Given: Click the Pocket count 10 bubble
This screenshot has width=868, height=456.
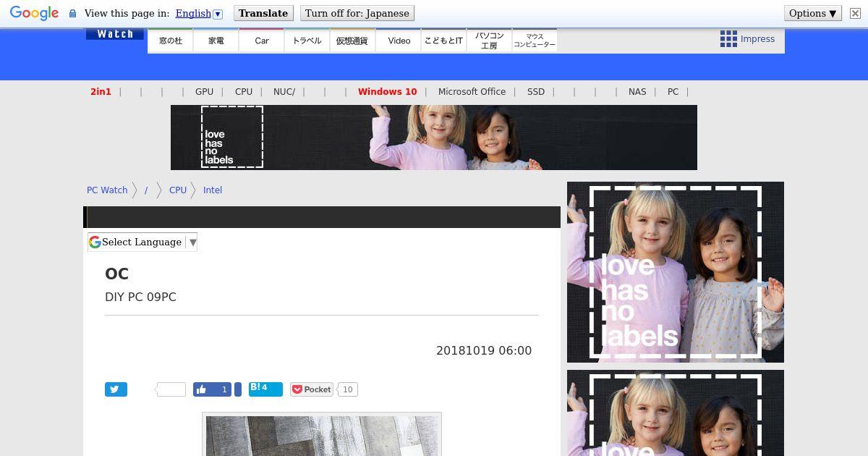Looking at the screenshot, I should click(347, 389).
